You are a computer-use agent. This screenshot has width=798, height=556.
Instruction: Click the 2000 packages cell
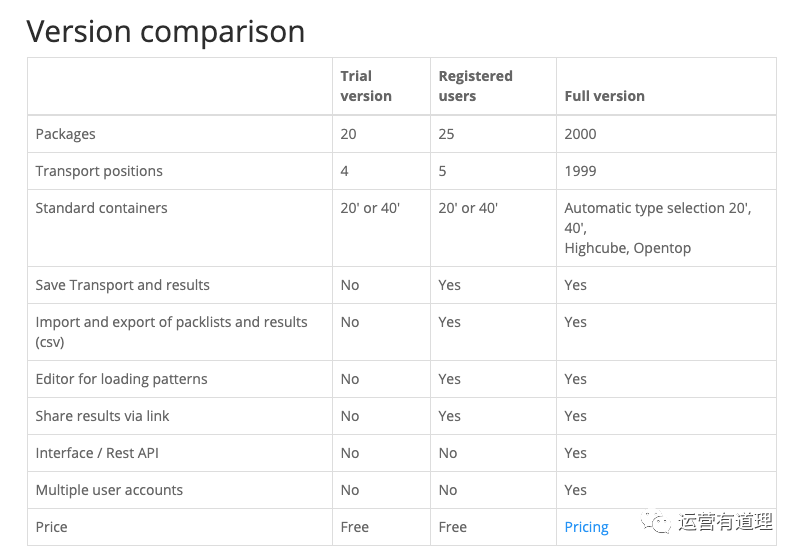click(x=580, y=134)
